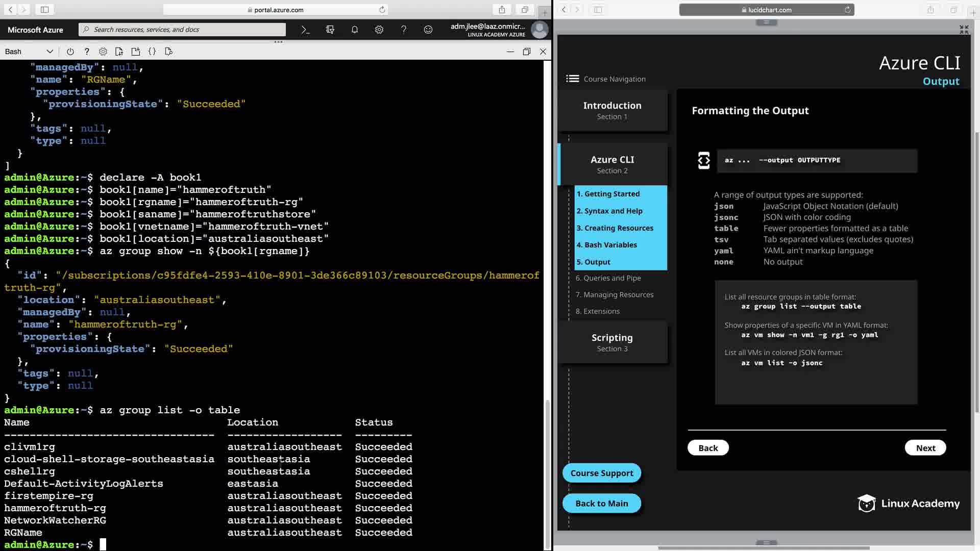Open Cloud Shell help question mark
Viewport: 980px width, 551px height.
point(87,52)
